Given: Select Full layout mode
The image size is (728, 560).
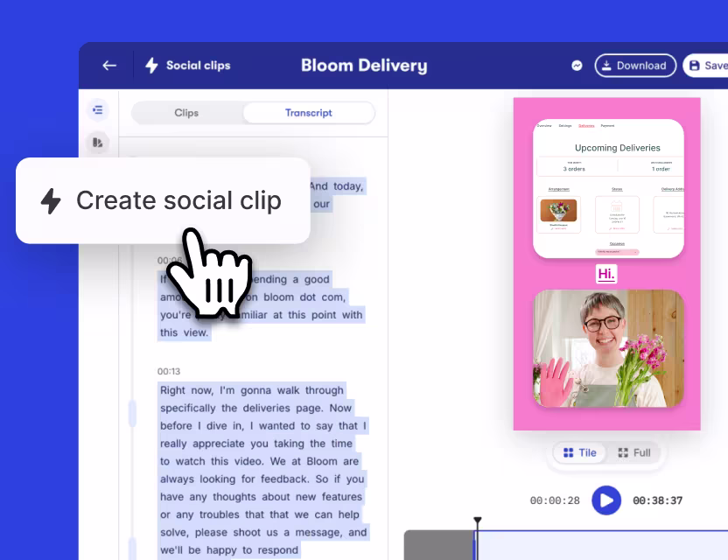Looking at the screenshot, I should point(634,452).
